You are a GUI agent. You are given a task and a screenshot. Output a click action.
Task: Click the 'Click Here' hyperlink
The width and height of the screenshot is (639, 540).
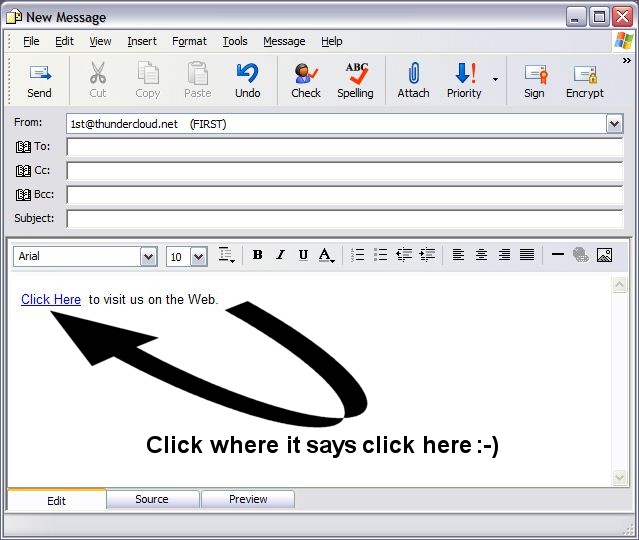pyautogui.click(x=51, y=300)
